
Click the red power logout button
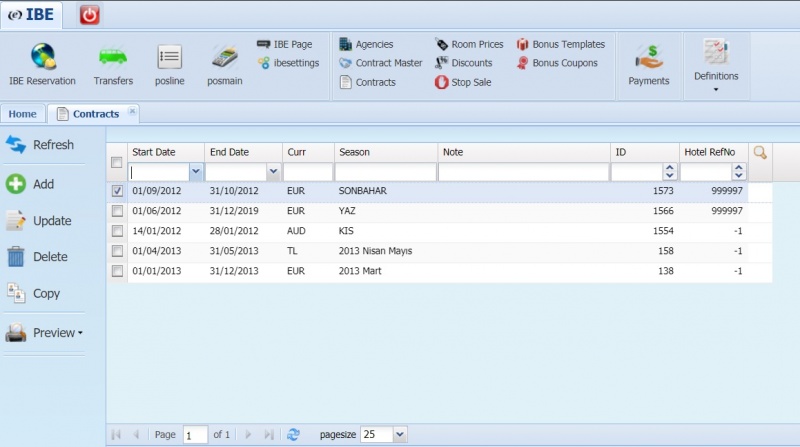89,15
